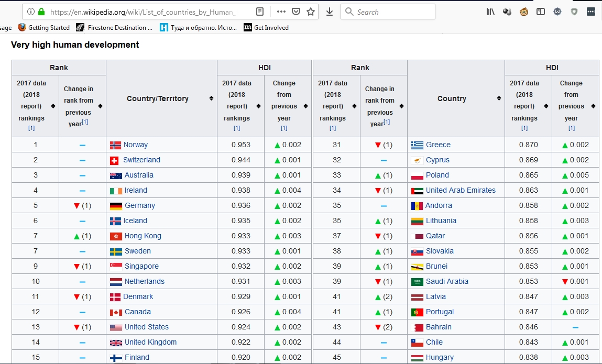Click the Andorra link
Image resolution: width=602 pixels, height=364 pixels.
point(439,205)
